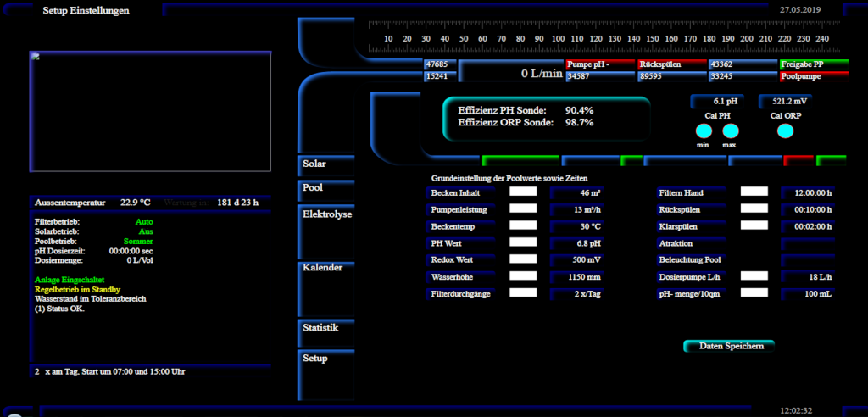Image resolution: width=868 pixels, height=417 pixels.
Task: Click the Poolpumpe red status indicator
Action: [x=813, y=76]
